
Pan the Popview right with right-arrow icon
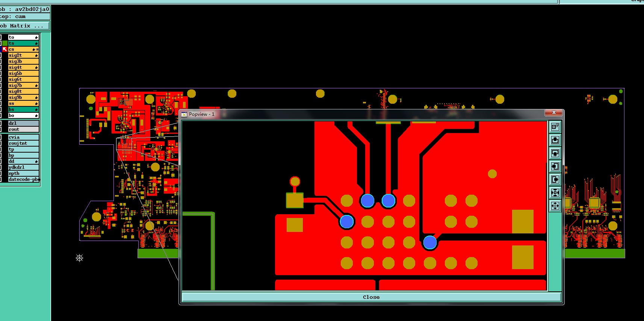555,180
